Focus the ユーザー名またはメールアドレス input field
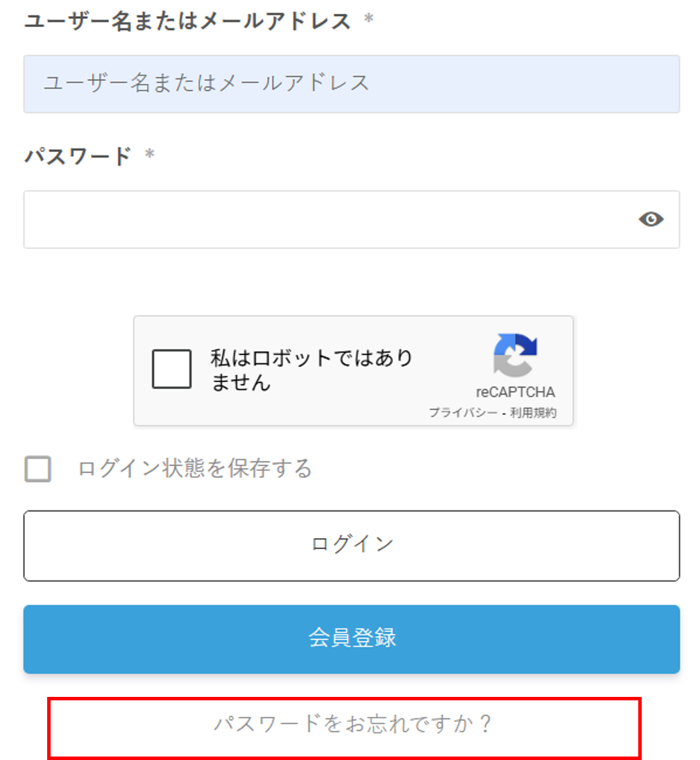 pyautogui.click(x=351, y=84)
